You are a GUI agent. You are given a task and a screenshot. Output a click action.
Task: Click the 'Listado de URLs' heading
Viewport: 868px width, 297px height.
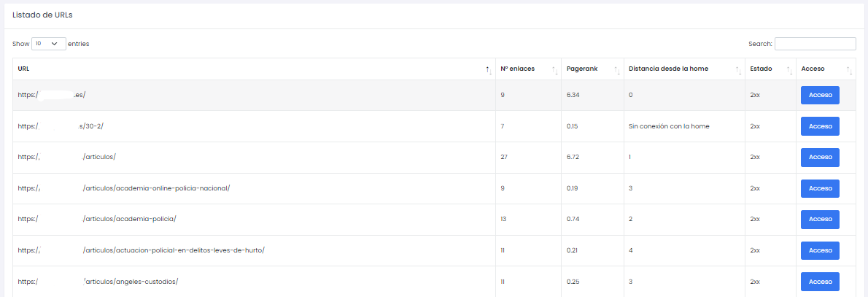point(42,15)
